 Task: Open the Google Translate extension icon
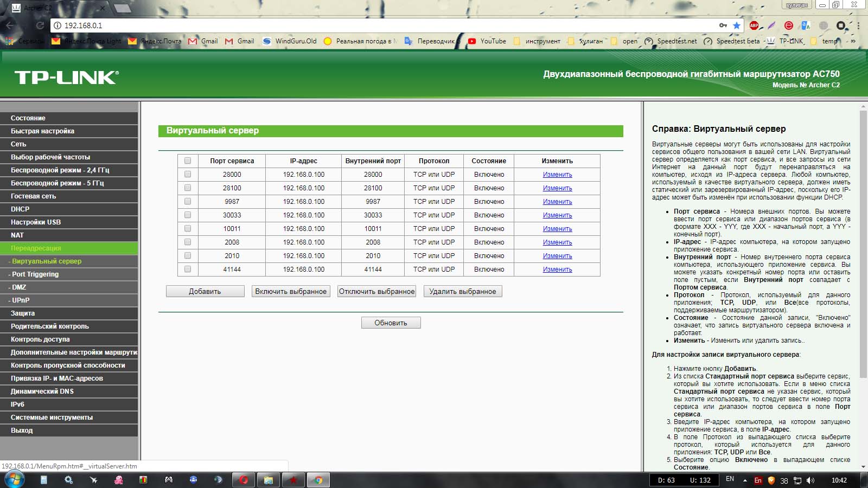(806, 25)
